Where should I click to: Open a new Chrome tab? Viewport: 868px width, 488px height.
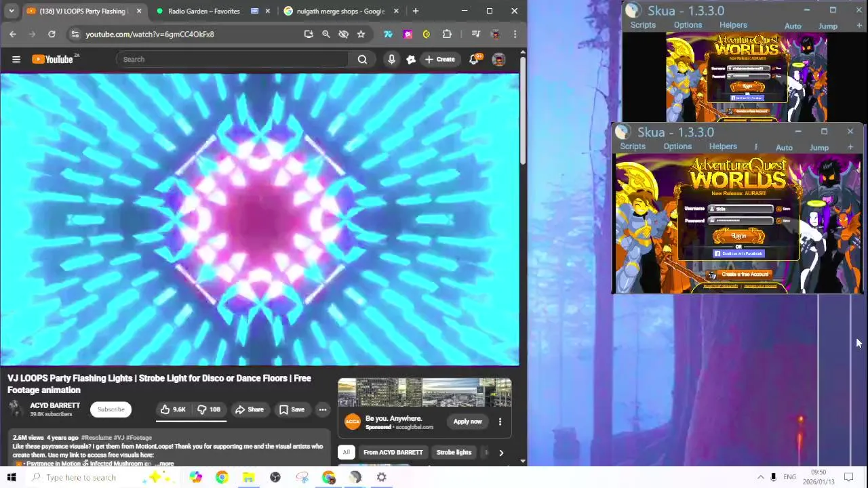(x=416, y=11)
